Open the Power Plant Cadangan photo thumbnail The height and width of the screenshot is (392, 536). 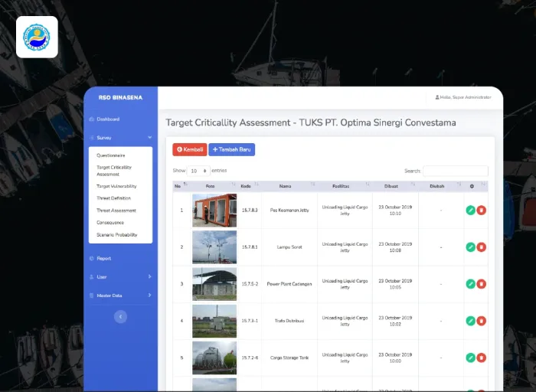click(214, 284)
